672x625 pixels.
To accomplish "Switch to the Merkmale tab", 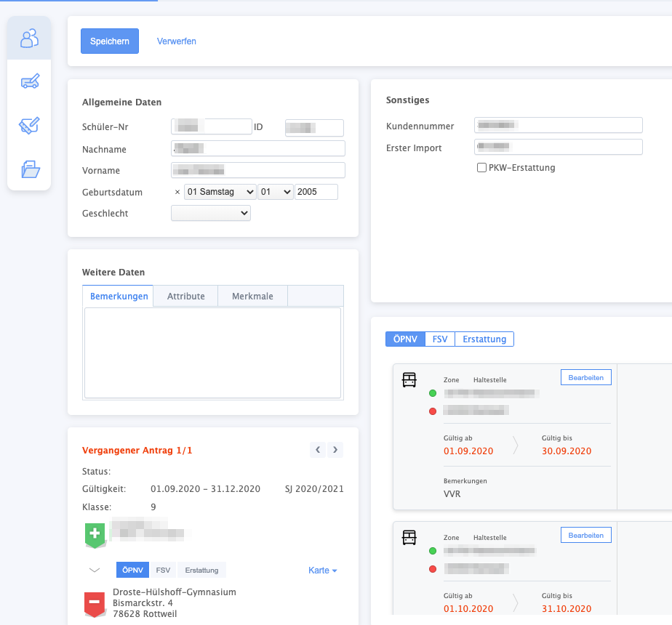I will 252,296.
